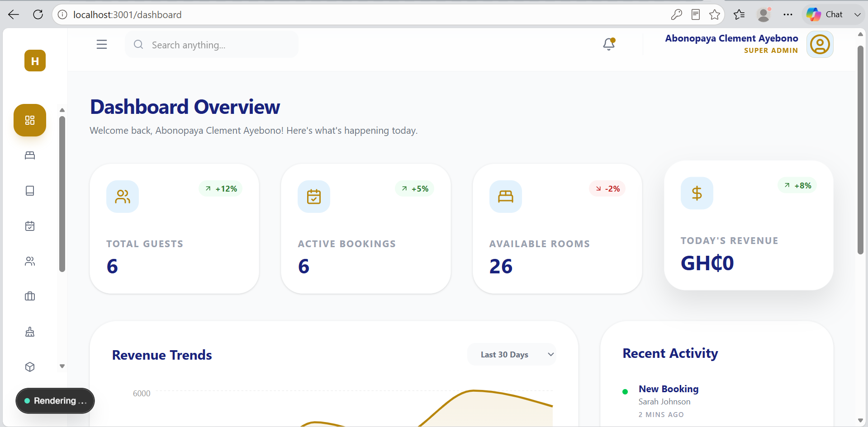The image size is (868, 427).
Task: Add page to favorites star icon
Action: coord(715,14)
